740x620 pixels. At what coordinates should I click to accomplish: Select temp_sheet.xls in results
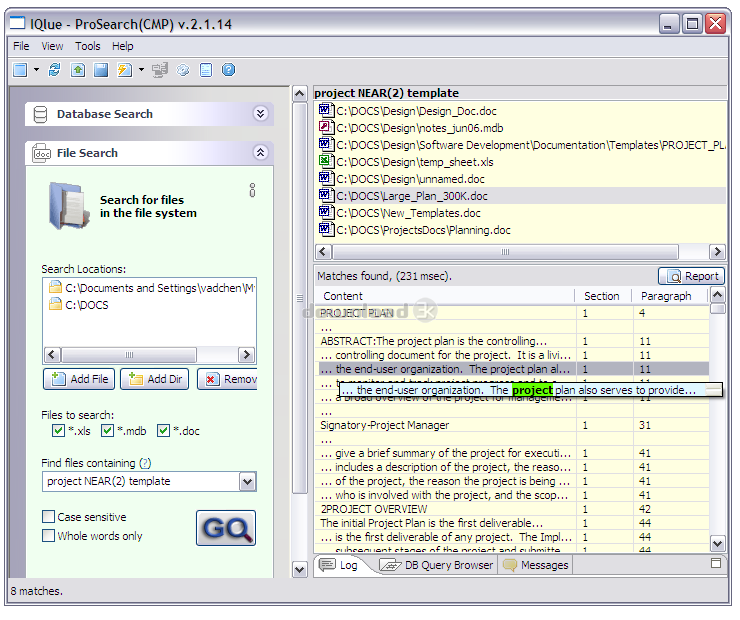tap(406, 162)
